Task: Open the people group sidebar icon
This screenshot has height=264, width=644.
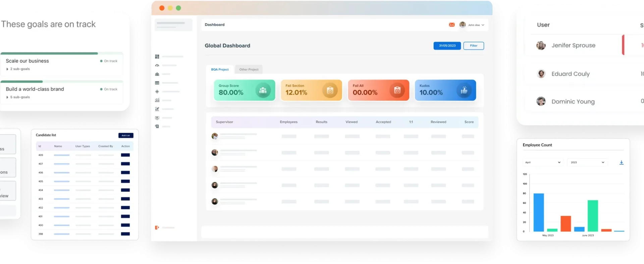Action: [x=157, y=74]
